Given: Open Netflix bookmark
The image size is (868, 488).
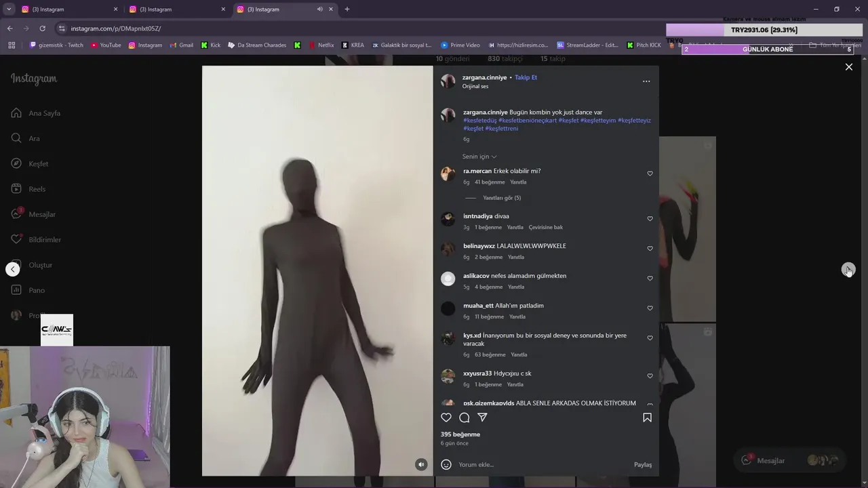Looking at the screenshot, I should [321, 45].
